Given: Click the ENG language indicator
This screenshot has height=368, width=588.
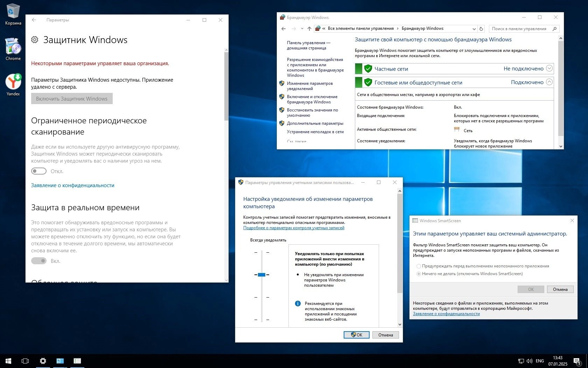Looking at the screenshot, I should (540, 361).
